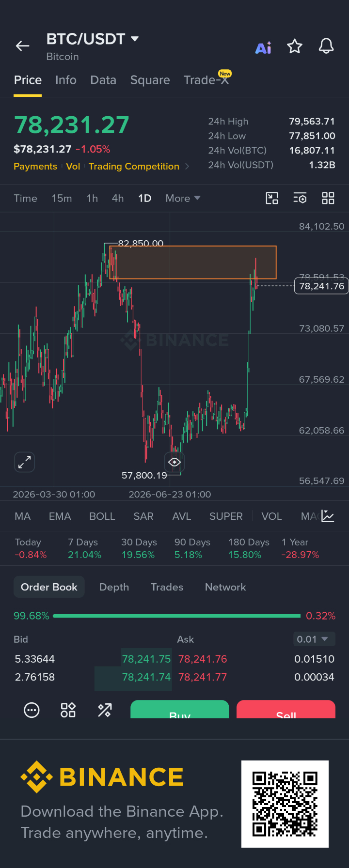Toggle the SAR indicator
The height and width of the screenshot is (868, 349).
point(143,516)
